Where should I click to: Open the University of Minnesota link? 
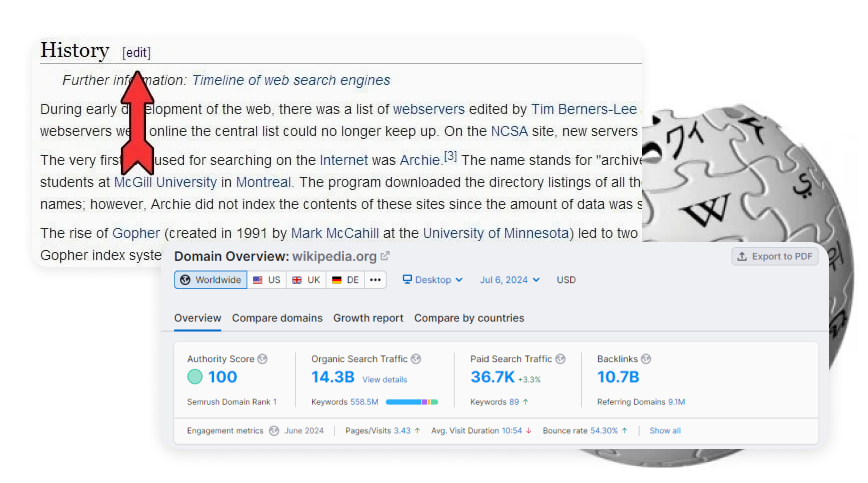(495, 233)
